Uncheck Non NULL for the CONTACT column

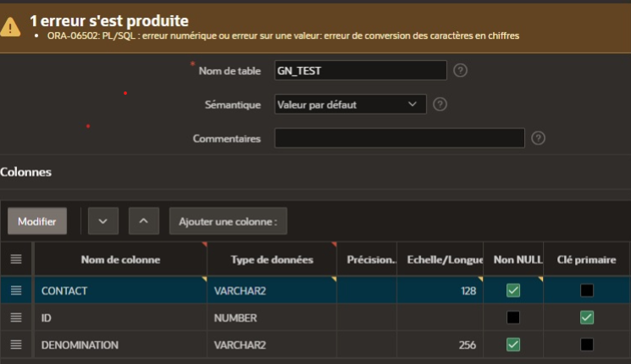pos(513,290)
